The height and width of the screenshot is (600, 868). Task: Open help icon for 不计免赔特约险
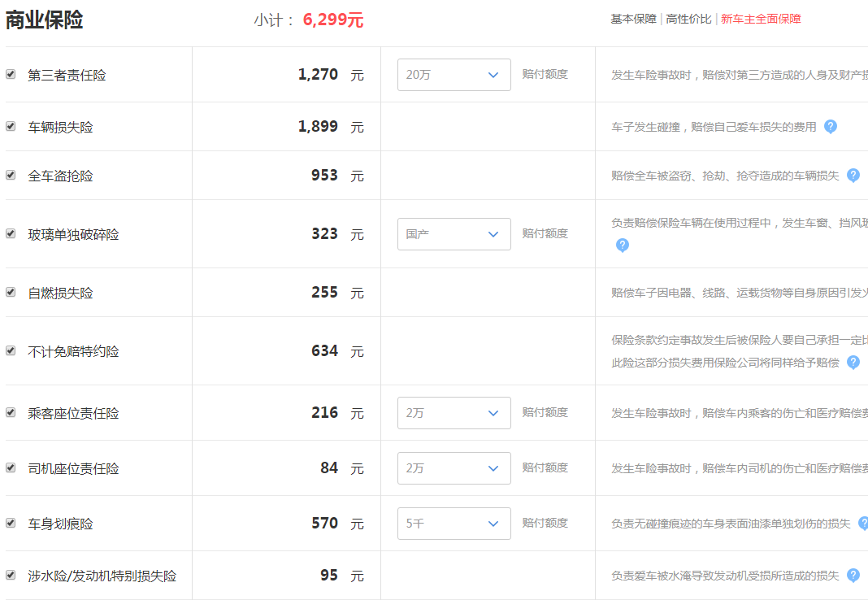[x=853, y=363]
